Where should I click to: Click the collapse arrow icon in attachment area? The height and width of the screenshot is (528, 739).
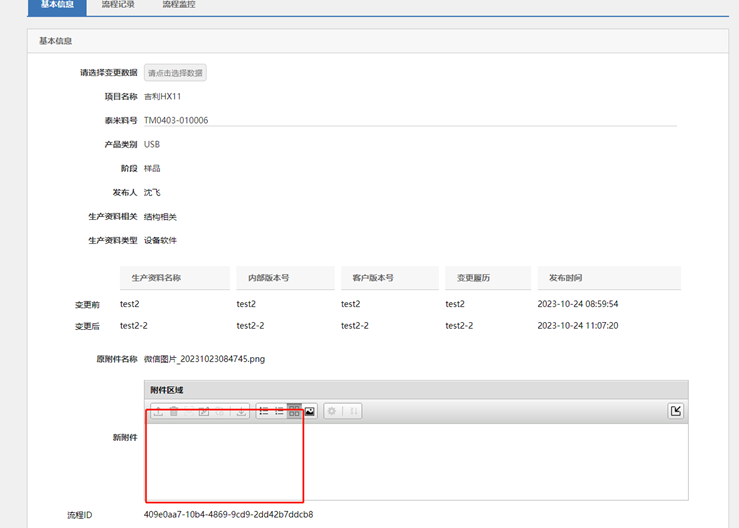676,411
